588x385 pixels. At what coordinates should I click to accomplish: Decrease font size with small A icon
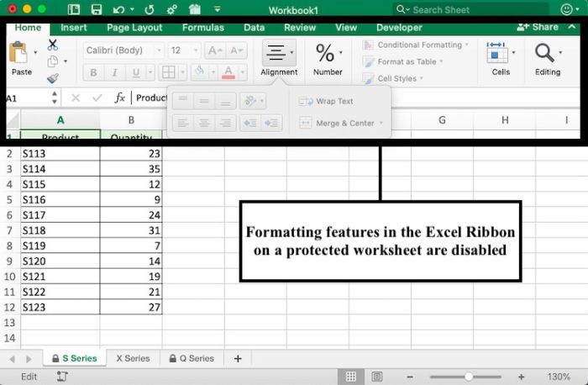(237, 50)
